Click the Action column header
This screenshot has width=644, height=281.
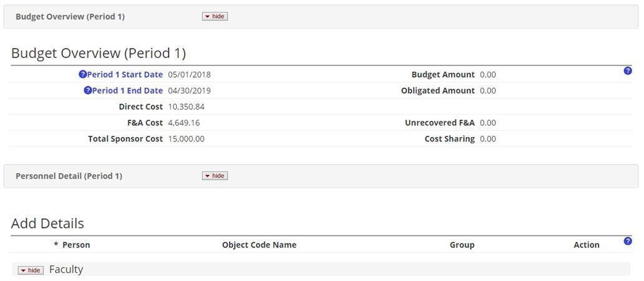click(586, 245)
